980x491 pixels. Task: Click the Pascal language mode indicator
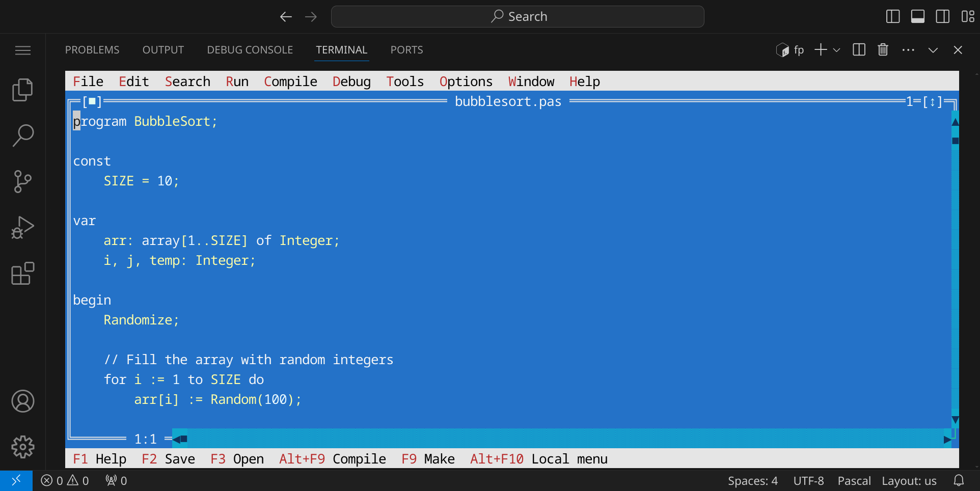pyautogui.click(x=854, y=481)
